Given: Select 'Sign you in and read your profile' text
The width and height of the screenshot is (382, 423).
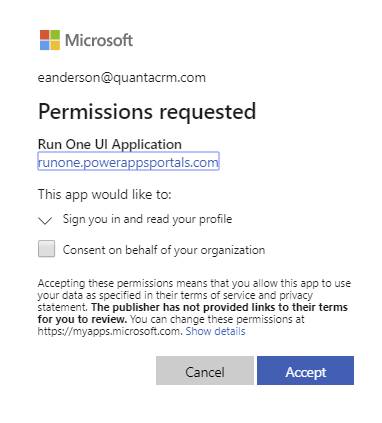Looking at the screenshot, I should pyautogui.click(x=147, y=219).
